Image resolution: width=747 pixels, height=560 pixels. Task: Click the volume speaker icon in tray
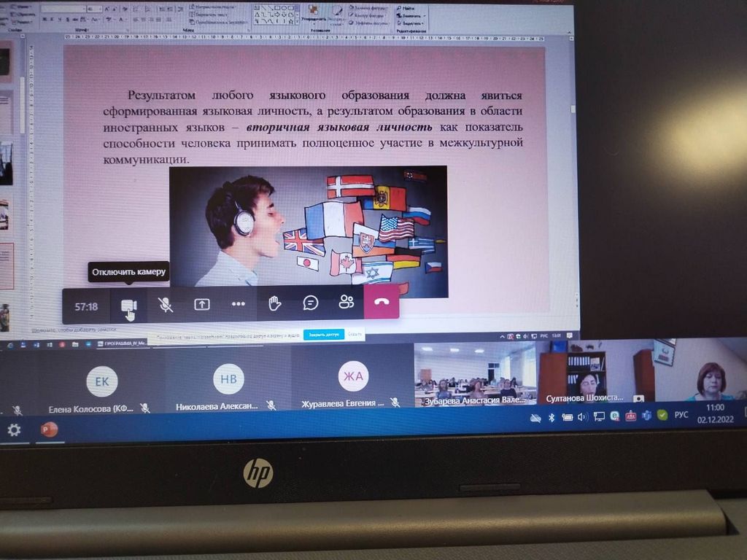(x=582, y=417)
